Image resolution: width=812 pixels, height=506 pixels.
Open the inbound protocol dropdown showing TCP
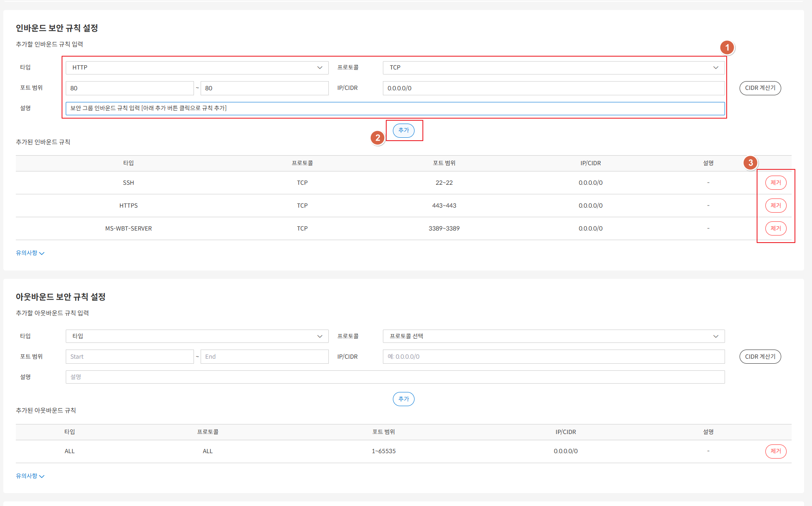554,67
